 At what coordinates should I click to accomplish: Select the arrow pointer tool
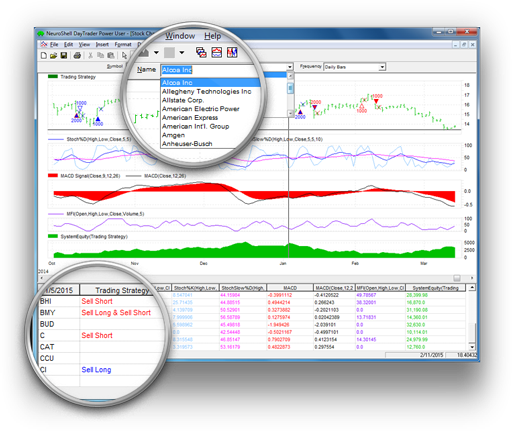tap(124, 55)
